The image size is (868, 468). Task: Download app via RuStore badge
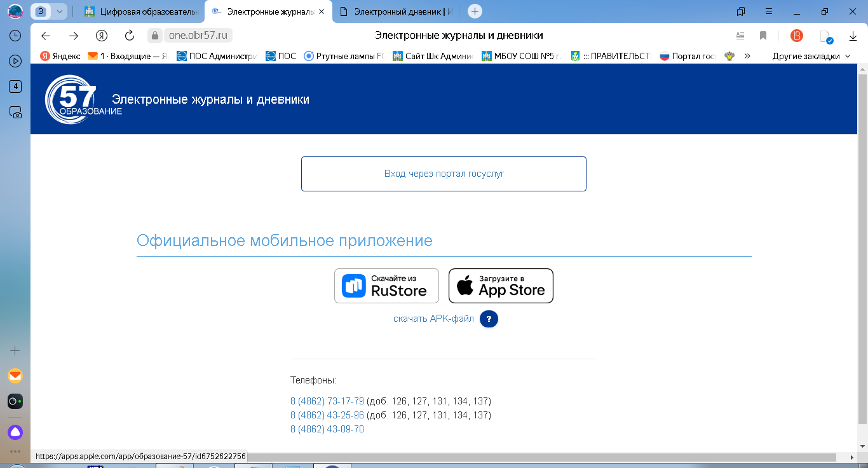386,286
